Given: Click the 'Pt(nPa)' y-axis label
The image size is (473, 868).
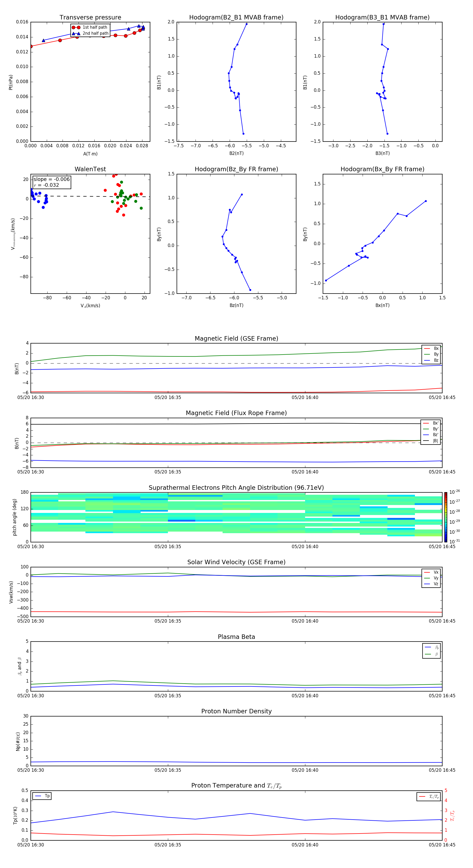Looking at the screenshot, I should (x=11, y=82).
